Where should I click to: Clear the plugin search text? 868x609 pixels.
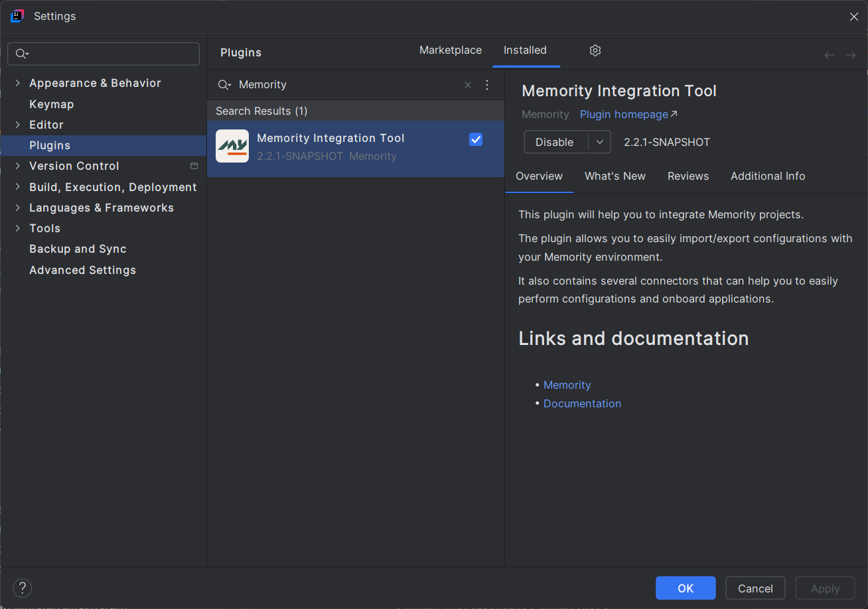[x=468, y=85]
